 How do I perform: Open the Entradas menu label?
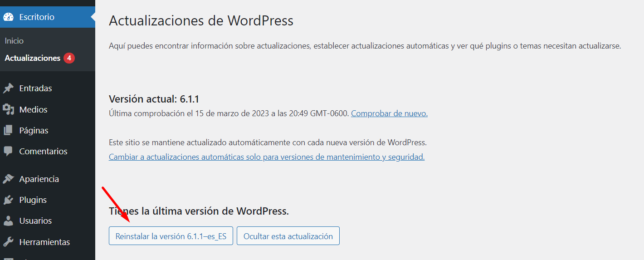35,88
